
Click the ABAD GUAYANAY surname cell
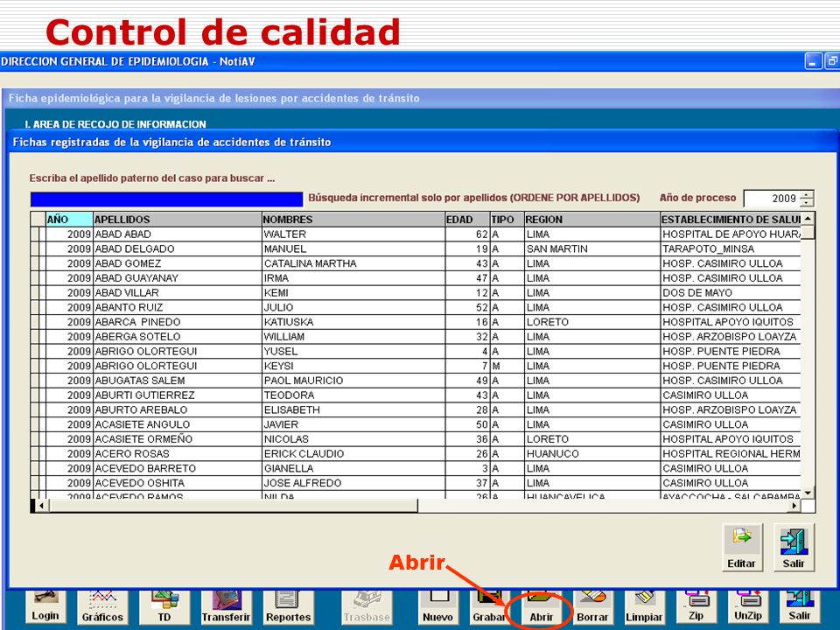[178, 278]
